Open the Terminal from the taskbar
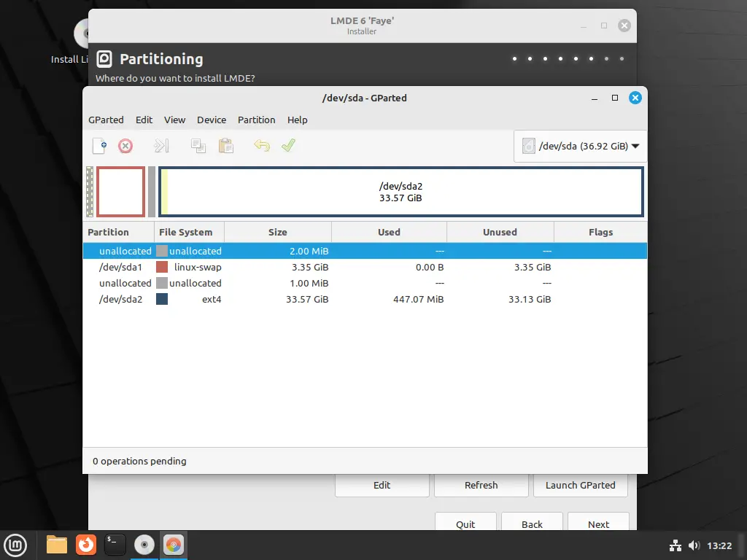 (x=115, y=545)
